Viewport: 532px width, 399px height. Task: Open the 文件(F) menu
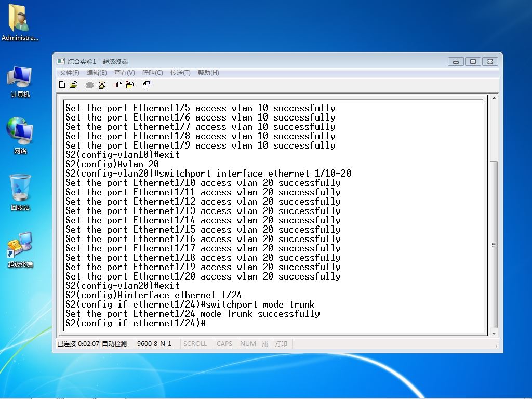69,73
